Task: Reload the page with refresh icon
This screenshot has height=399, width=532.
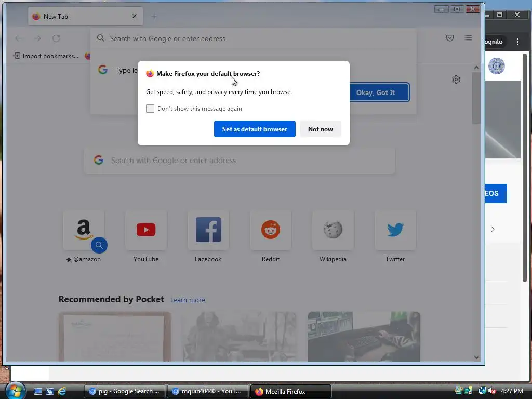Action: (56, 38)
